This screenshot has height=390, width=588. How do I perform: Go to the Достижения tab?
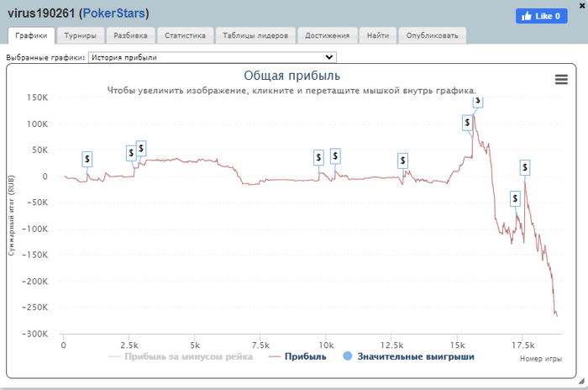click(x=328, y=35)
